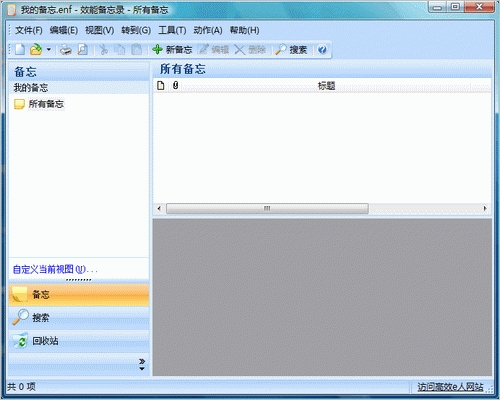Open 访问高效e人网站 link in status bar
The height and width of the screenshot is (400, 500).
tap(450, 387)
